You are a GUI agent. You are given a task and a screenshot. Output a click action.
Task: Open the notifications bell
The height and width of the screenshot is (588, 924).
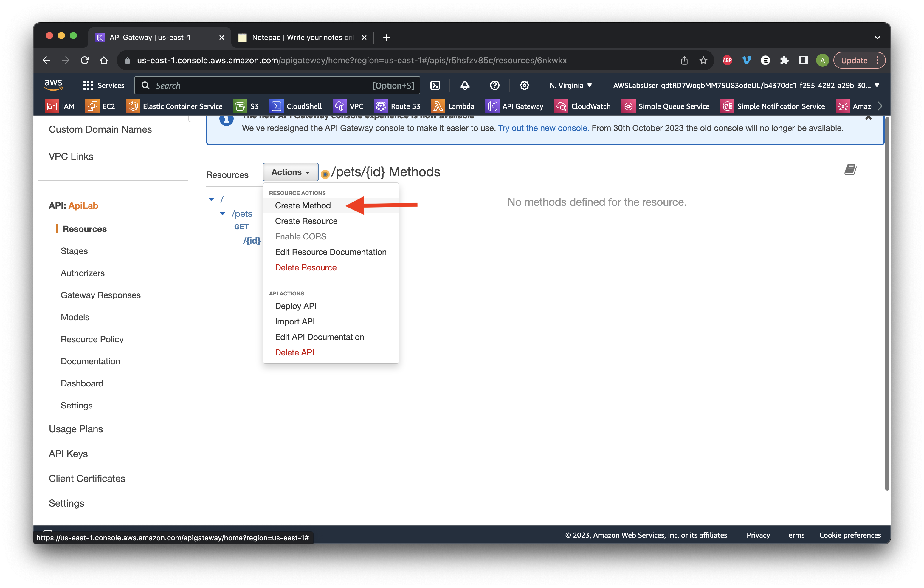(465, 85)
